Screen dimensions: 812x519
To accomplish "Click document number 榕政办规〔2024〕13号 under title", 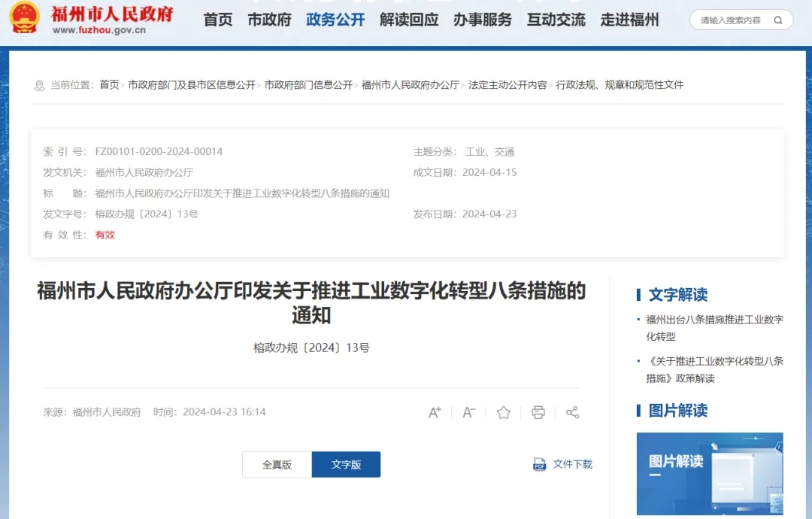I will 311,348.
